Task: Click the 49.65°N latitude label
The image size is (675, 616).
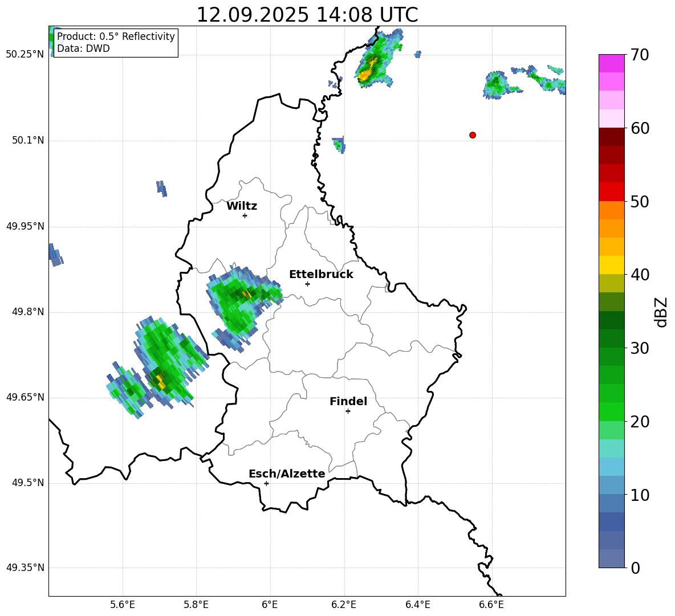Action: 25,397
